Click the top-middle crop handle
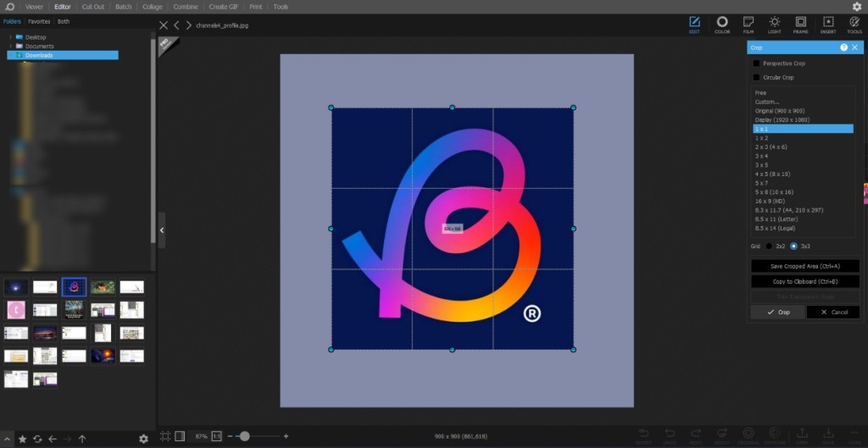 [x=453, y=108]
